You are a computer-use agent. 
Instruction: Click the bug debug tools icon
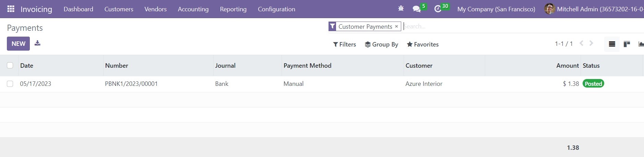[x=401, y=9]
